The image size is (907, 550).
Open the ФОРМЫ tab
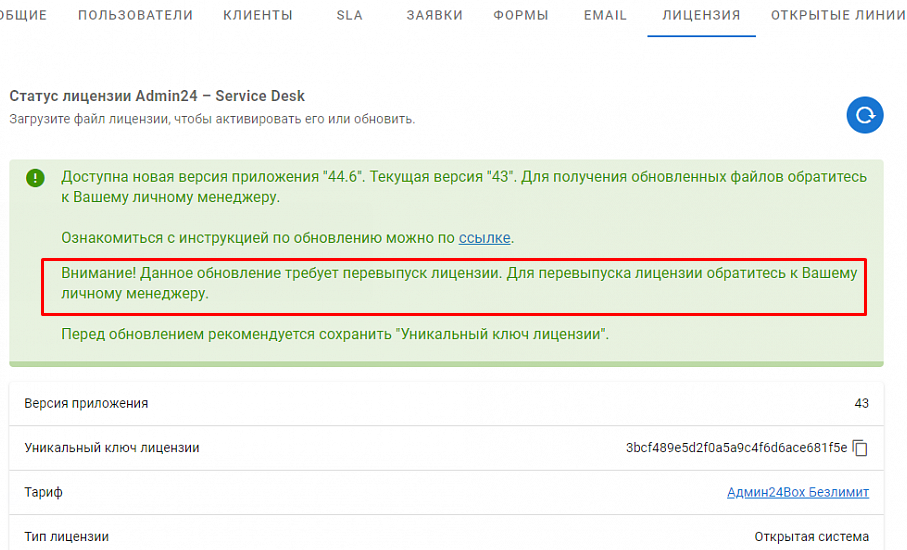(521, 16)
